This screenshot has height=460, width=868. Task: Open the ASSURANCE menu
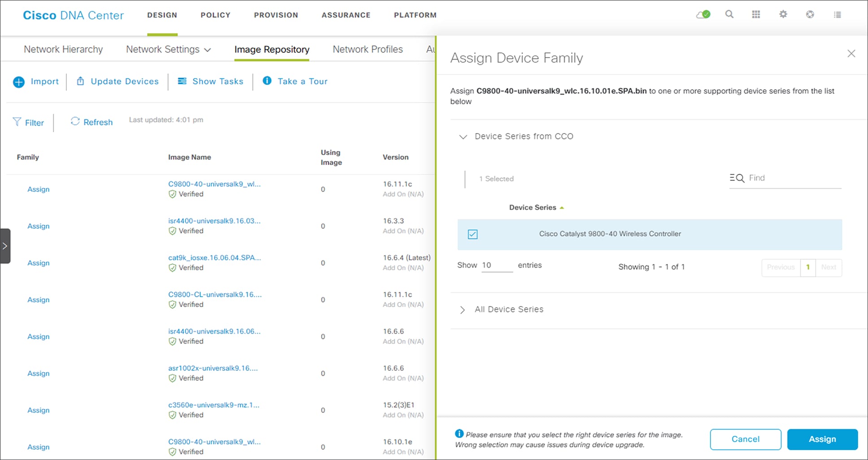click(346, 15)
